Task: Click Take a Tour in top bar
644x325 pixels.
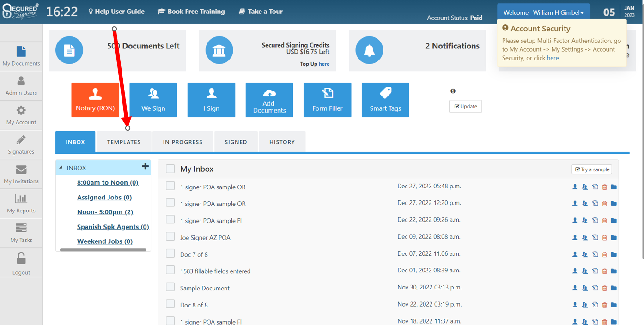Action: click(x=261, y=12)
